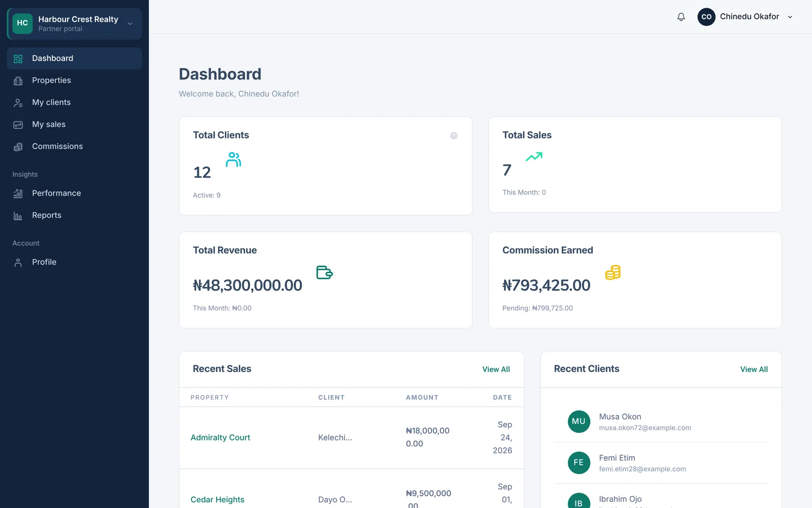Open the Cedar Heights property link
This screenshot has width=812, height=508.
[x=217, y=499]
